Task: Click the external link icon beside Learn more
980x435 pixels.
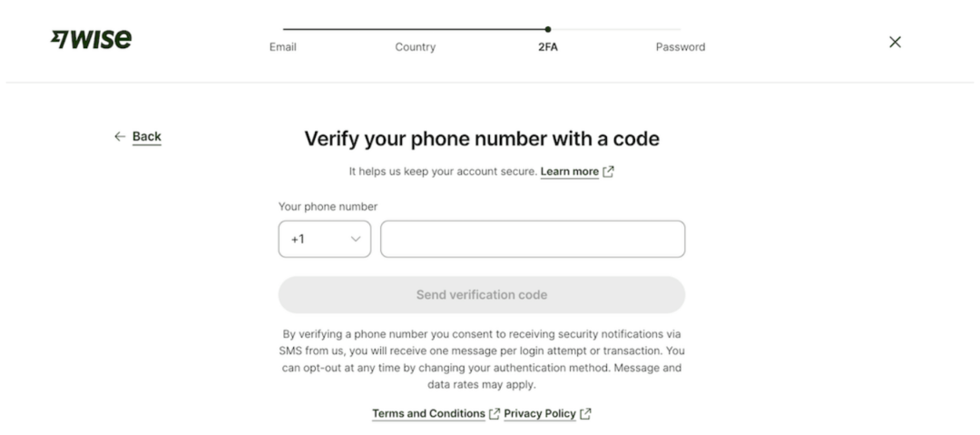Action: (x=608, y=172)
